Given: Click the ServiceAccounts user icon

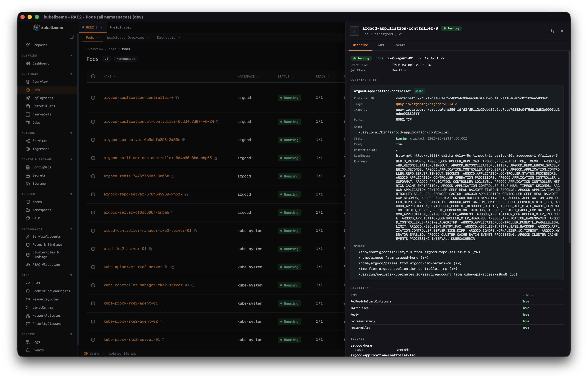Looking at the screenshot, I should point(28,236).
